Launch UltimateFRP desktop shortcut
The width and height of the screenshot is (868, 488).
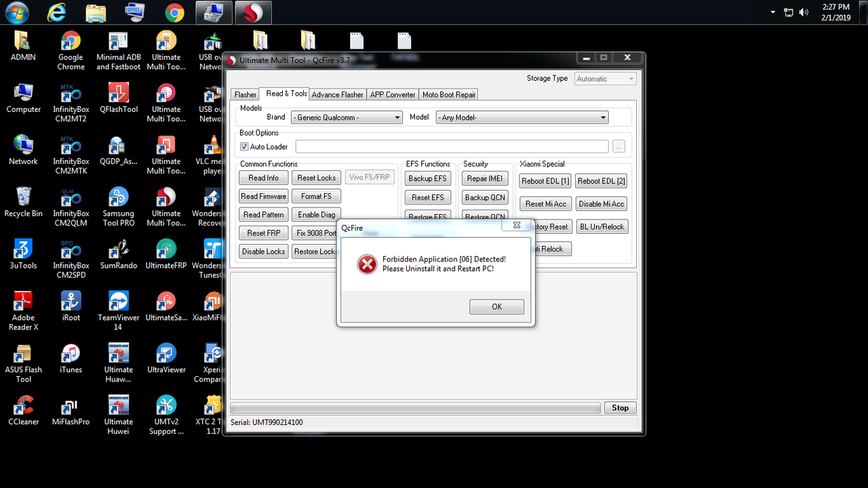pos(166,254)
